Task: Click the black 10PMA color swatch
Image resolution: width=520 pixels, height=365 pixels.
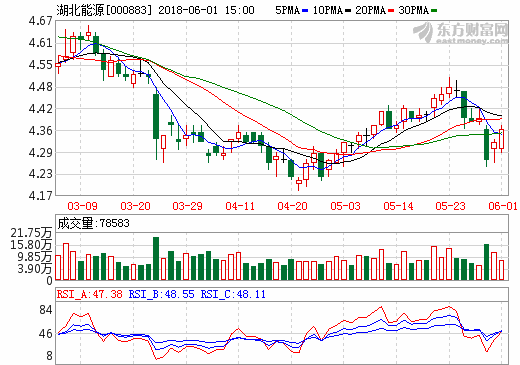Action: coord(348,11)
